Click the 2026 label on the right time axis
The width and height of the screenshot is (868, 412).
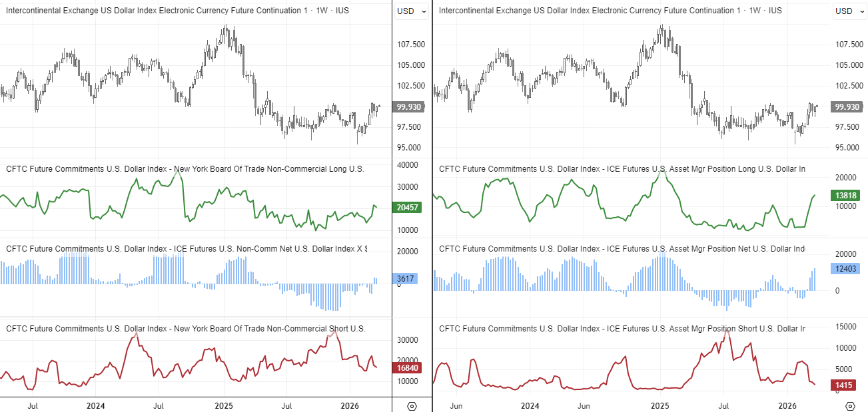click(788, 405)
